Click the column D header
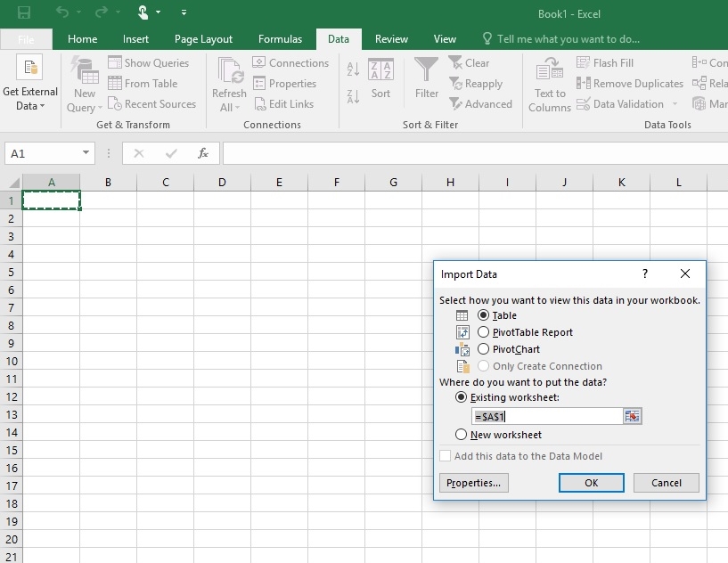 222,183
